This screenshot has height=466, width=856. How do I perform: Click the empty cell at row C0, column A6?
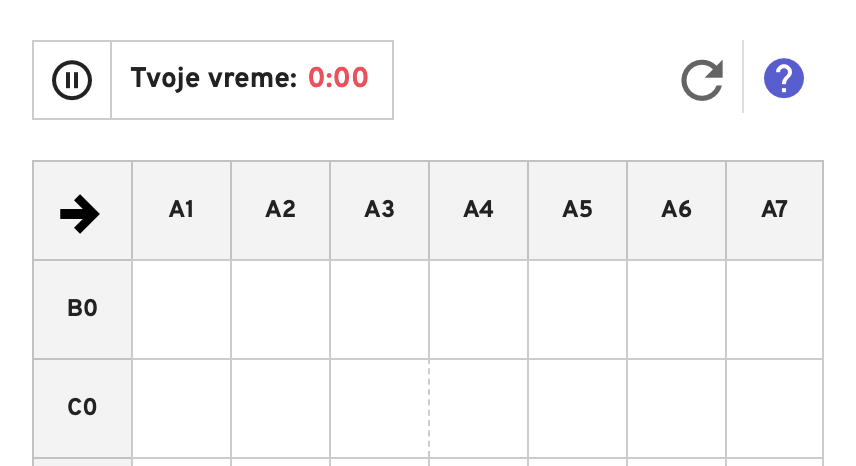(x=677, y=408)
